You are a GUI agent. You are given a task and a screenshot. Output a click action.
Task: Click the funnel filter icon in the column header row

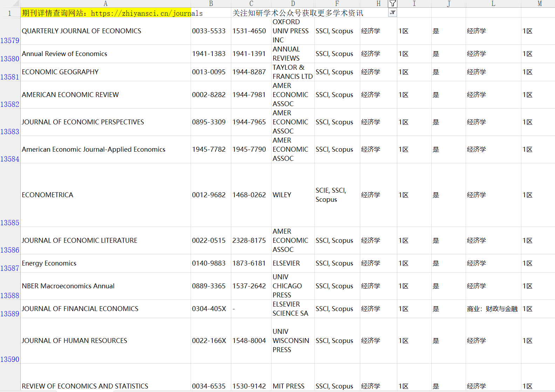[393, 4]
